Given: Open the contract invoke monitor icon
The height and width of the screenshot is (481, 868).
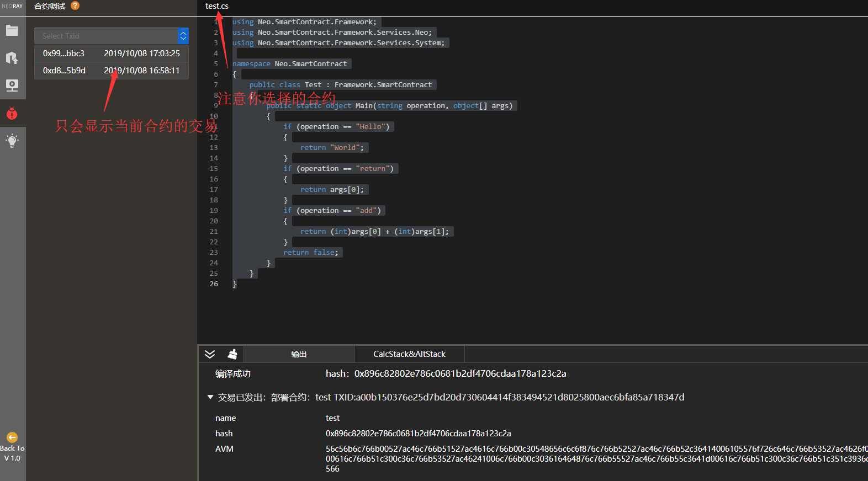Looking at the screenshot, I should pos(12,85).
